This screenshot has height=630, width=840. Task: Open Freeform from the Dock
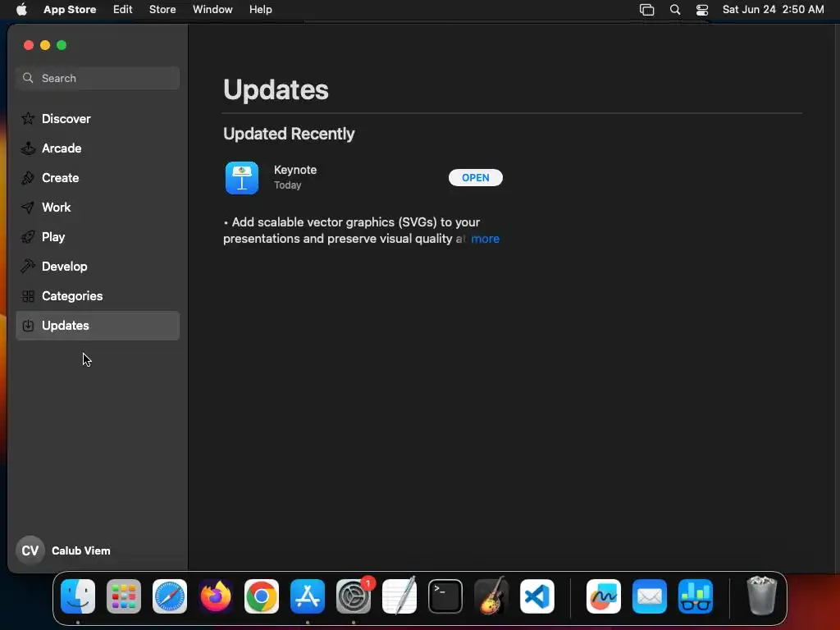pyautogui.click(x=604, y=596)
